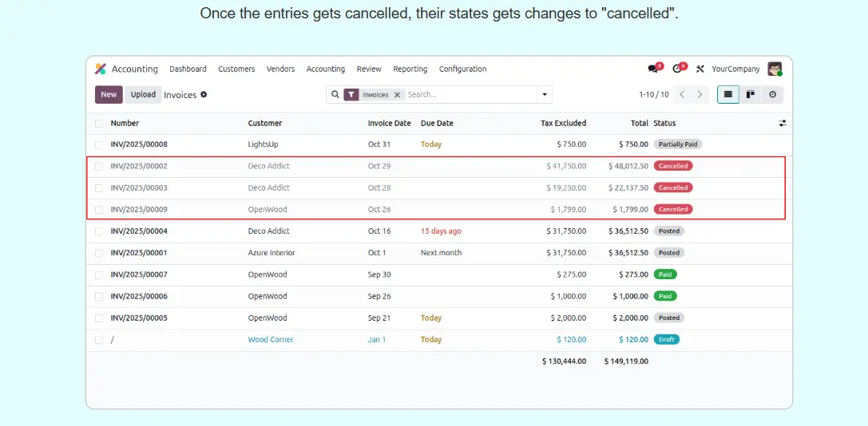Tick the select-all checkbox in header

coord(99,124)
